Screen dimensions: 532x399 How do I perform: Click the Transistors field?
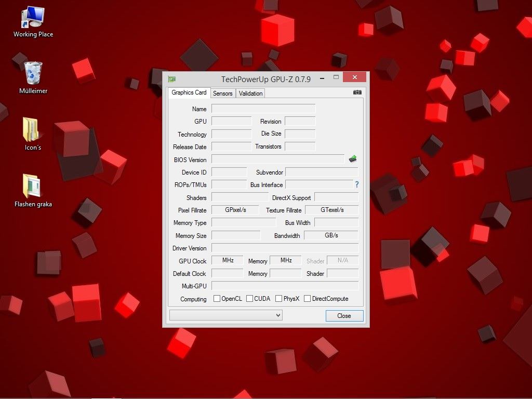click(x=300, y=146)
